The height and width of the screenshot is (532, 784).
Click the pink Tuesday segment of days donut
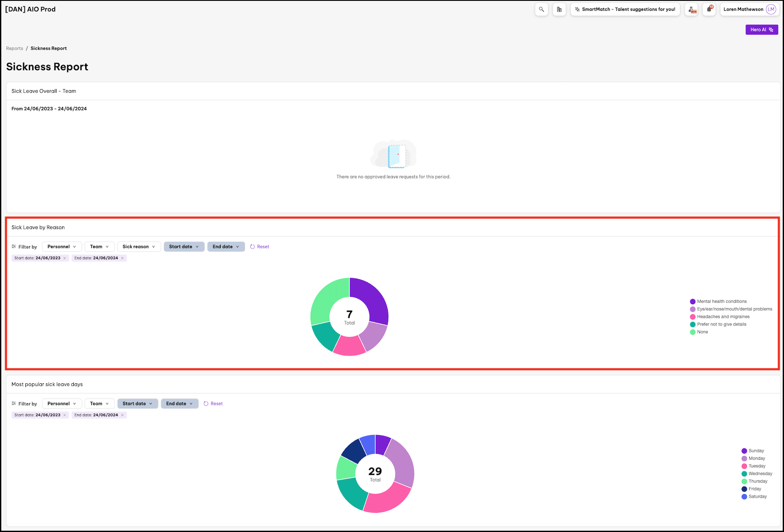(x=386, y=498)
